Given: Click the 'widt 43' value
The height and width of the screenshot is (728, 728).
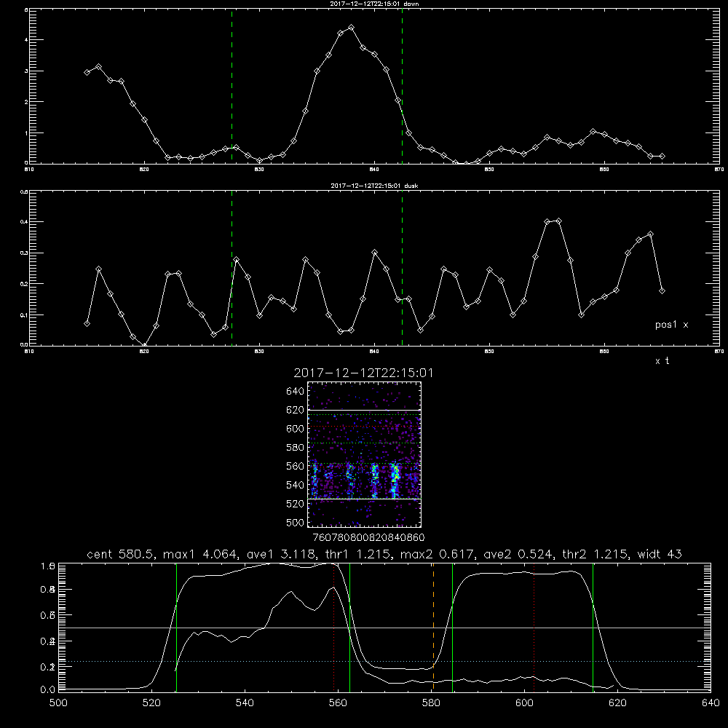Looking at the screenshot, I should coord(660,554).
